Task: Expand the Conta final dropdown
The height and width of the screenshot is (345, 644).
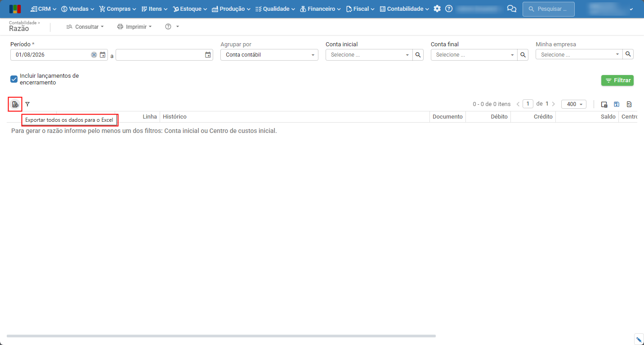Action: [512, 55]
